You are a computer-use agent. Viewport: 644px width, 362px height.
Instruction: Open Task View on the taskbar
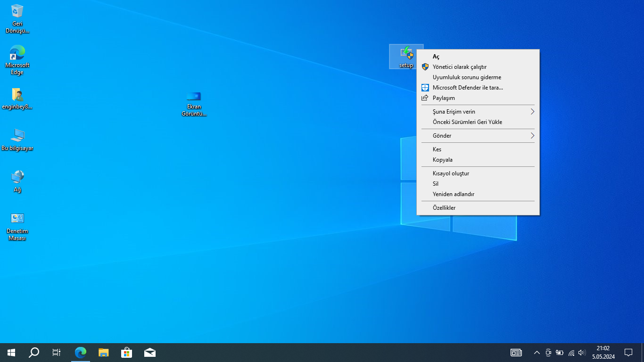coord(57,353)
